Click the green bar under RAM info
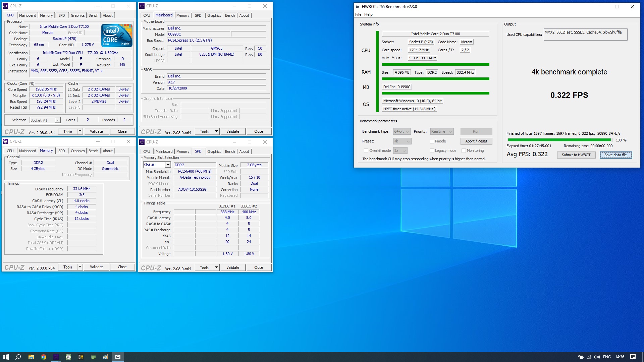Screen dimensions: 644x362 coord(435,79)
